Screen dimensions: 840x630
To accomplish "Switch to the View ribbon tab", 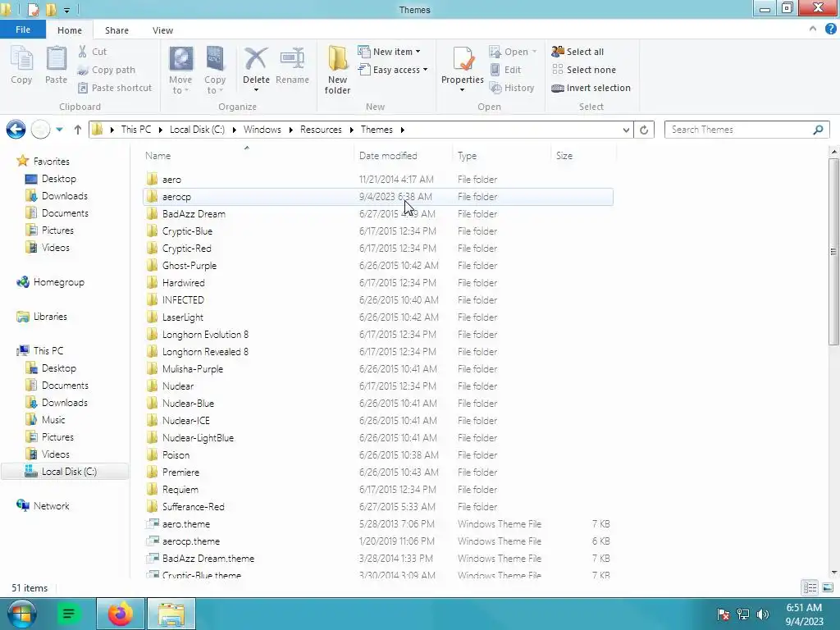I will pyautogui.click(x=162, y=30).
